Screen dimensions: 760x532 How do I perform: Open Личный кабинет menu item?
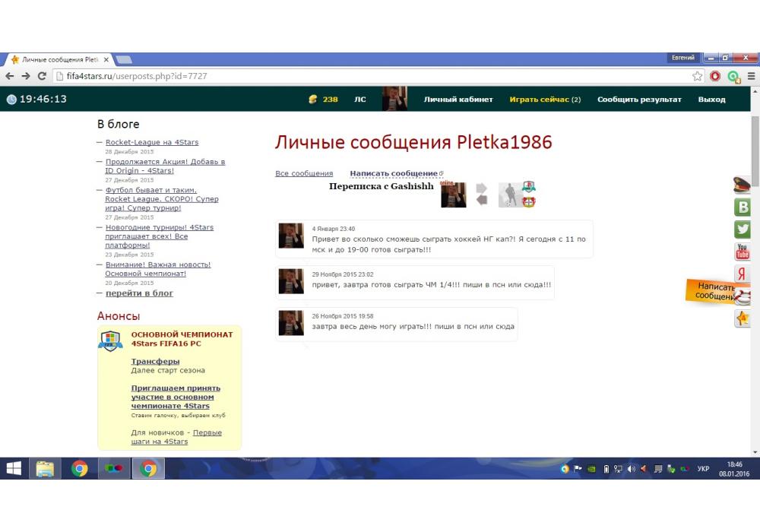coord(458,100)
